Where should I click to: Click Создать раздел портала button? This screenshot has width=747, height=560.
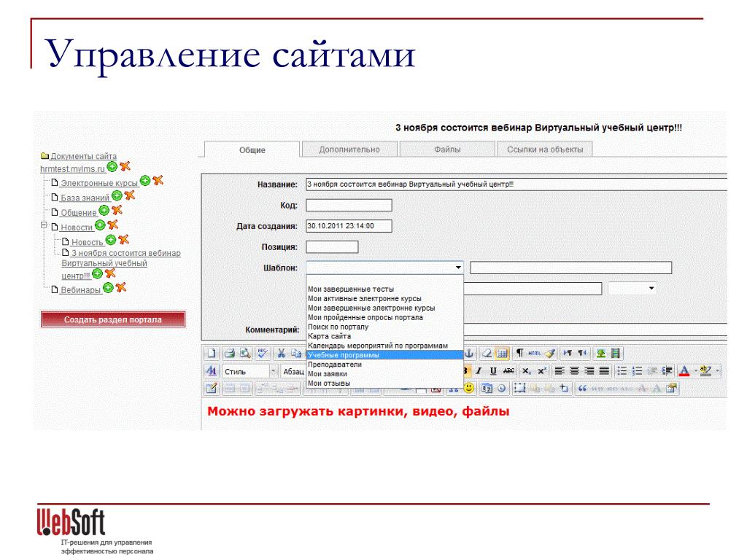coord(113,319)
